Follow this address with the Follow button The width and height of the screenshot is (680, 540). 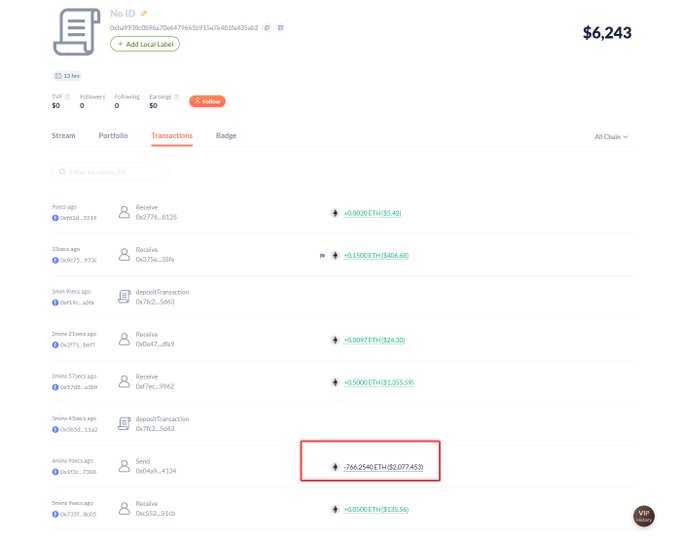(x=207, y=101)
